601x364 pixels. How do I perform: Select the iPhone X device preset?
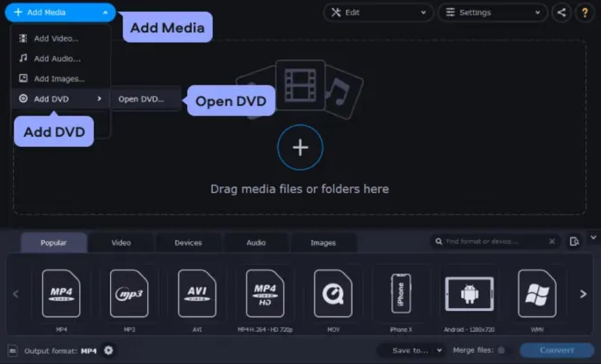click(x=401, y=293)
